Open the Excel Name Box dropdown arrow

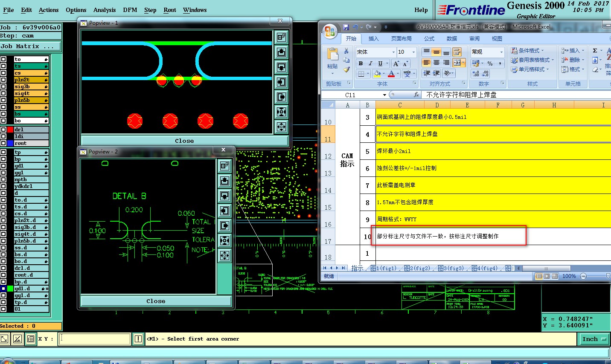pyautogui.click(x=384, y=95)
